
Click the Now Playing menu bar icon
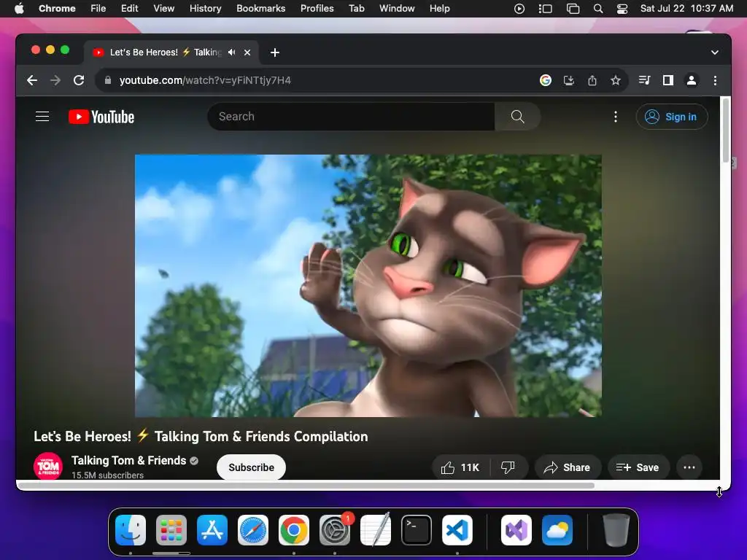pyautogui.click(x=519, y=9)
